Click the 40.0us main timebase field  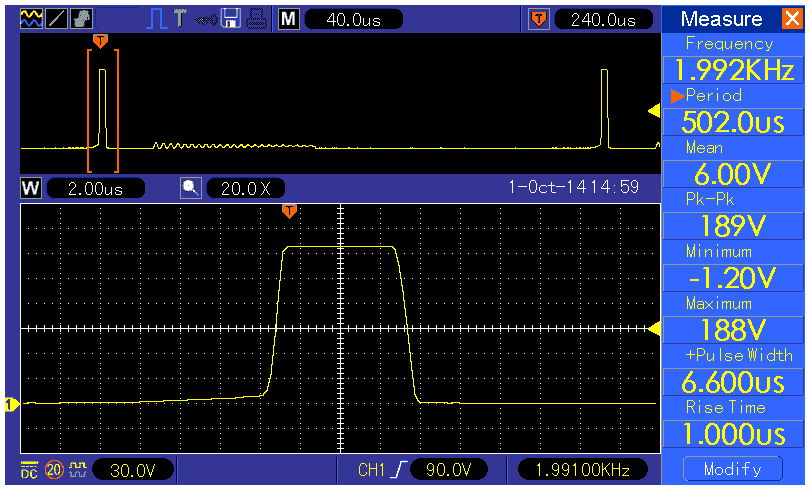pos(354,20)
